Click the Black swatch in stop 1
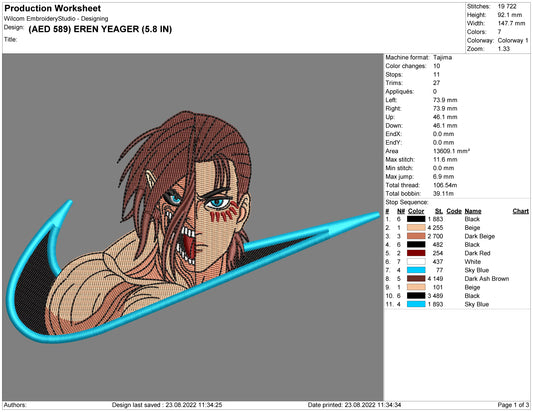 click(x=416, y=219)
